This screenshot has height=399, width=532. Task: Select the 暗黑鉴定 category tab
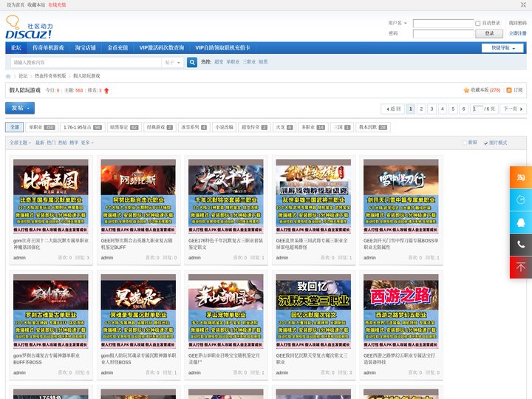pyautogui.click(x=124, y=127)
